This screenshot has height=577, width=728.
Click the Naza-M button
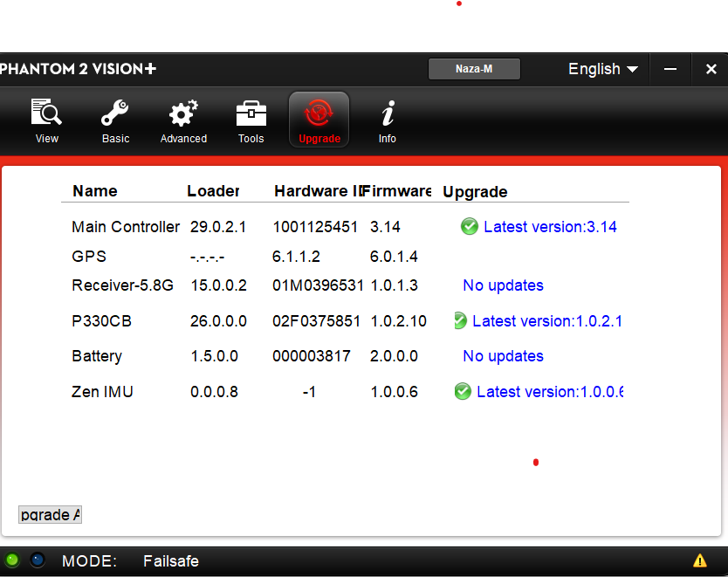tap(474, 69)
